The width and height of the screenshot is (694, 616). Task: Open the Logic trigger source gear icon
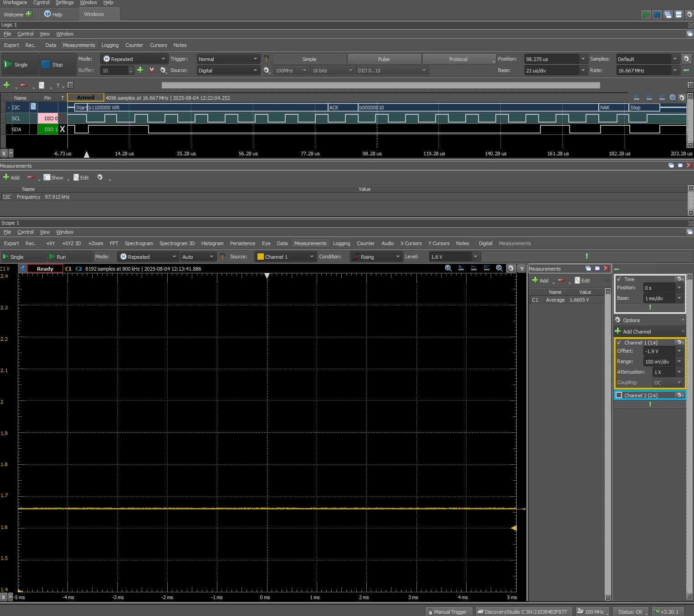point(267,70)
